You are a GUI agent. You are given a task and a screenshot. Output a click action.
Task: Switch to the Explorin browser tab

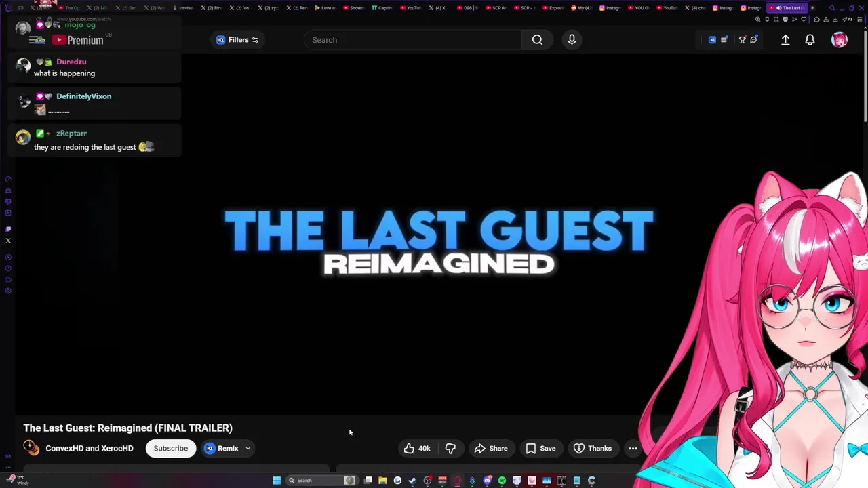pos(553,8)
